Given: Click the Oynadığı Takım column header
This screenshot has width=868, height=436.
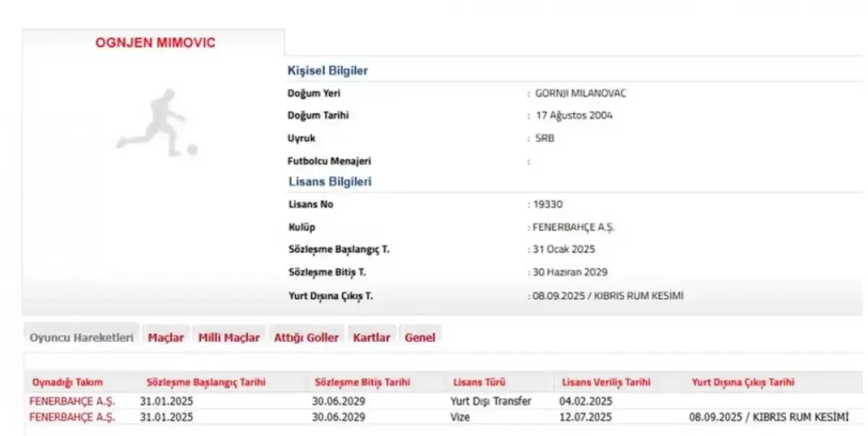Looking at the screenshot, I should click(x=67, y=382).
